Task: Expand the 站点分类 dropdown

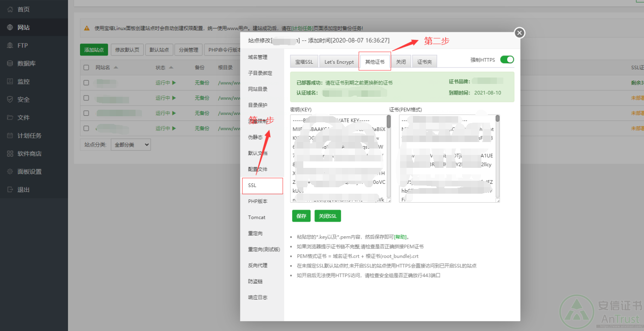Action: tap(130, 145)
